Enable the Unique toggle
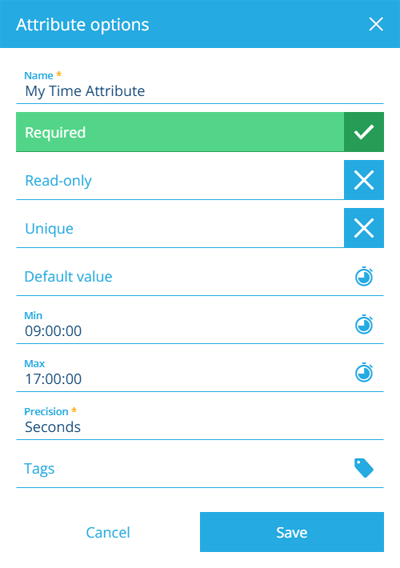Image resolution: width=400 pixels, height=568 pixels. [x=364, y=228]
